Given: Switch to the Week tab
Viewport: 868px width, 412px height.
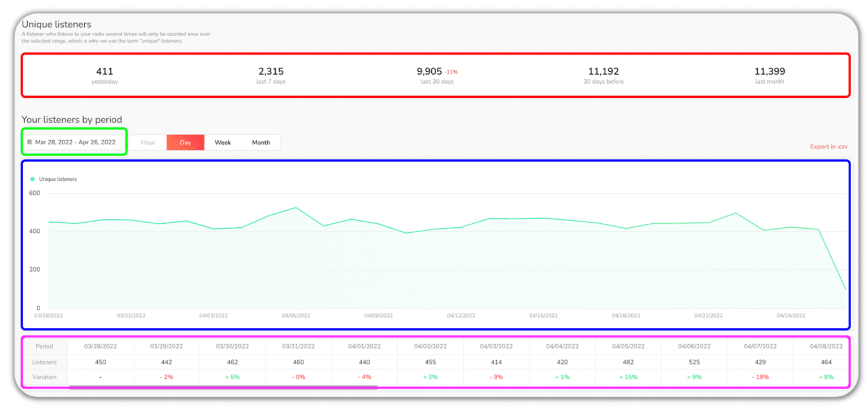Looking at the screenshot, I should 223,142.
